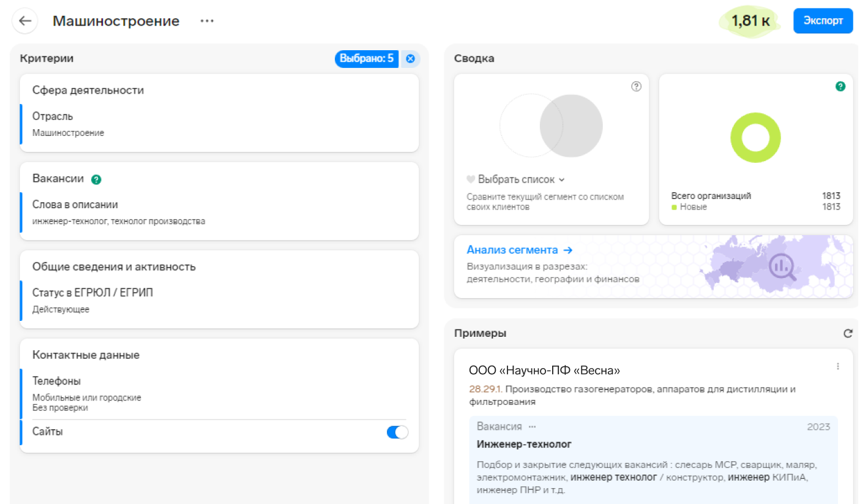Click the Экспорт button

tap(823, 21)
